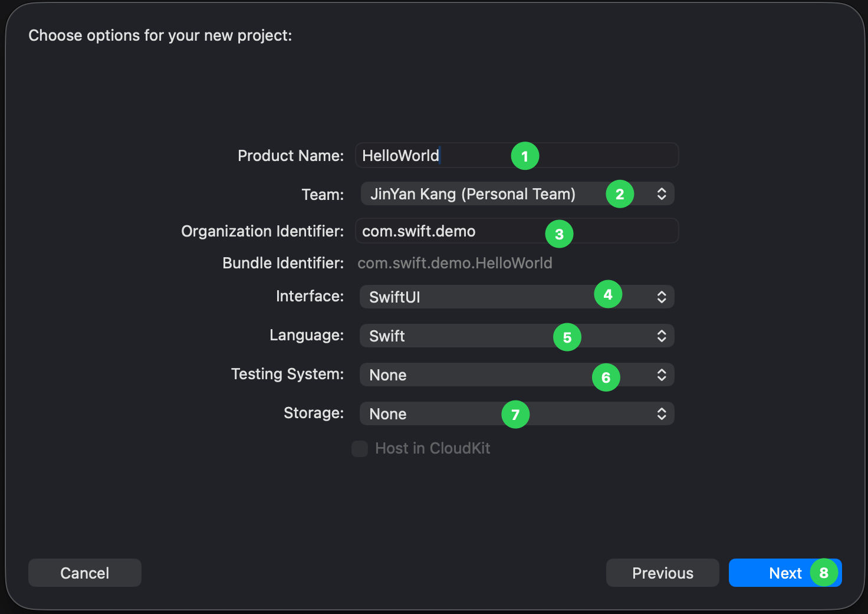Click the "Product Name:" label
The image size is (868, 614).
(291, 156)
